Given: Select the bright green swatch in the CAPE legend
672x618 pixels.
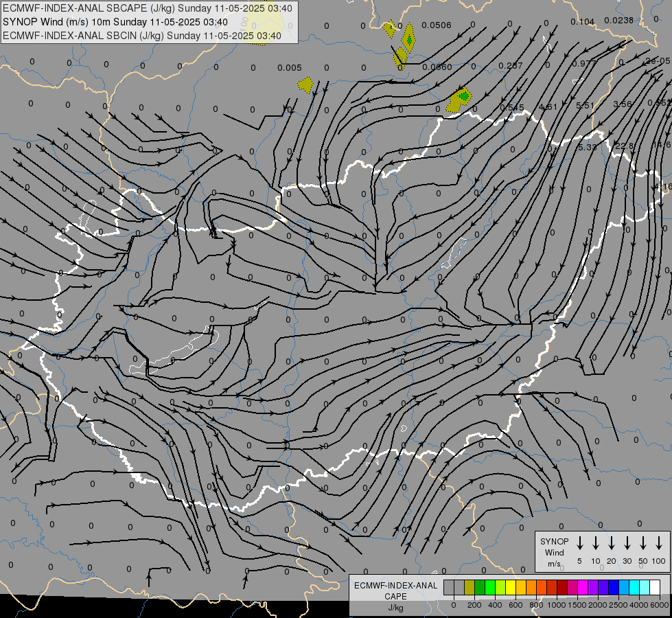Looking at the screenshot, I should coord(490,588).
